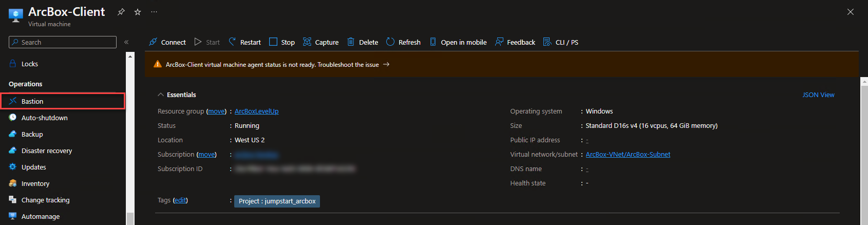Click the Project : jumpstart_arcbox tag
Image resolution: width=868 pixels, height=225 pixels.
click(x=277, y=201)
